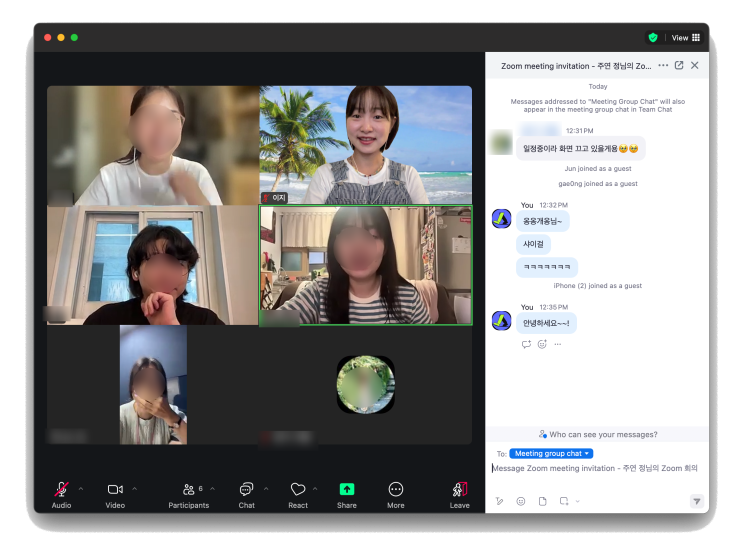Click the muted mic icon on 이지 tile
This screenshot has width=743, height=558.
[267, 198]
